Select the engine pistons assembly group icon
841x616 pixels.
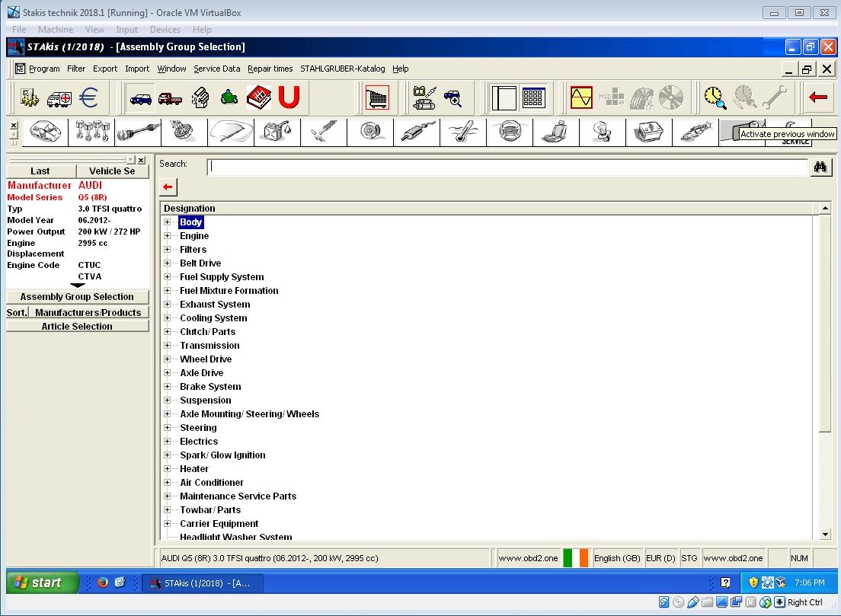(x=91, y=132)
